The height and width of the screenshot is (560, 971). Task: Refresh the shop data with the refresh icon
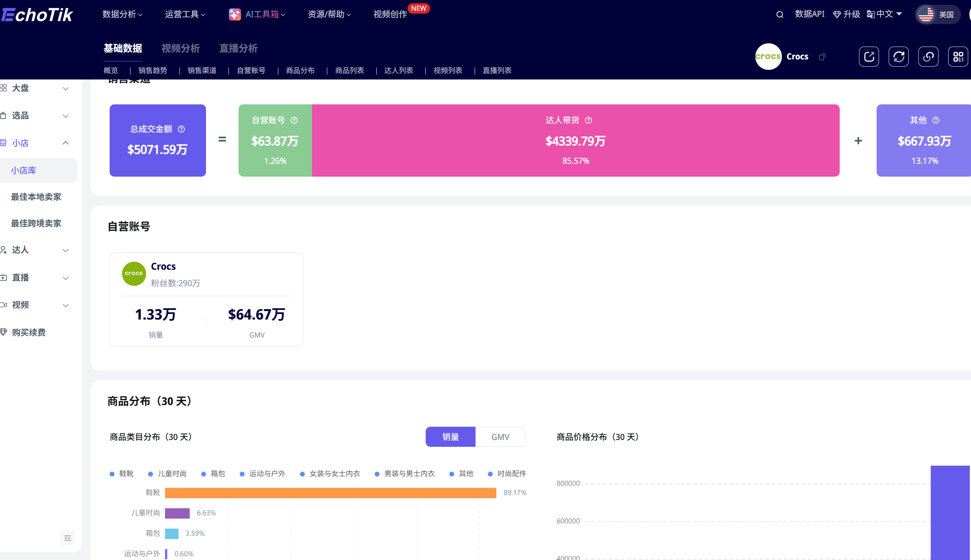coord(898,56)
